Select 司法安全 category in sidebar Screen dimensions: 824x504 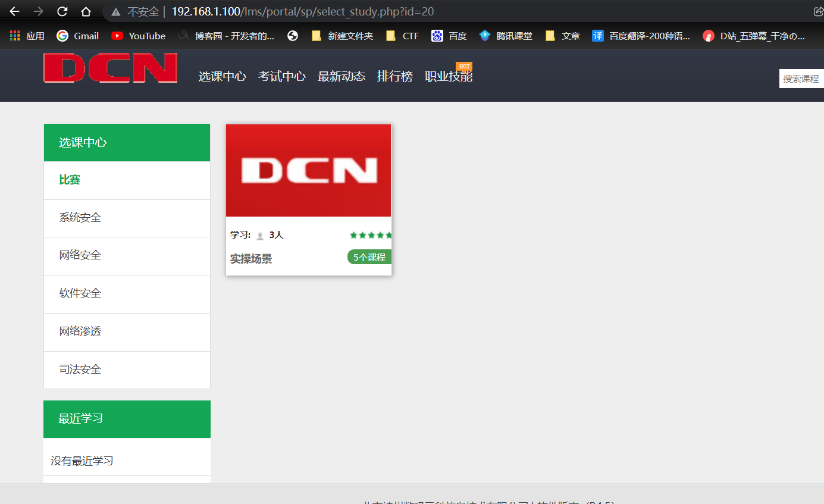[127, 370]
